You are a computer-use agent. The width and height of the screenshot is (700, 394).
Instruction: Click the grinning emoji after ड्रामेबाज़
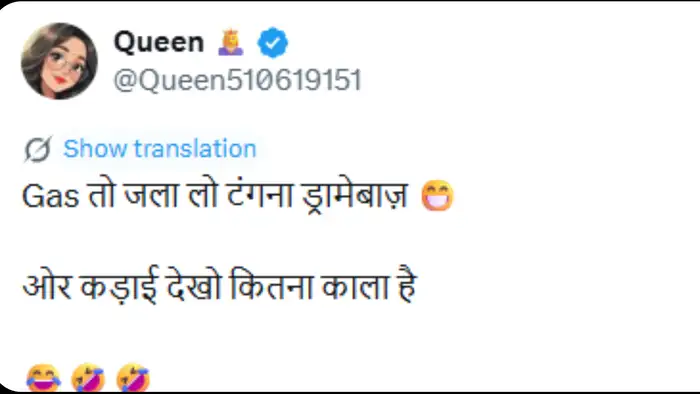(438, 195)
